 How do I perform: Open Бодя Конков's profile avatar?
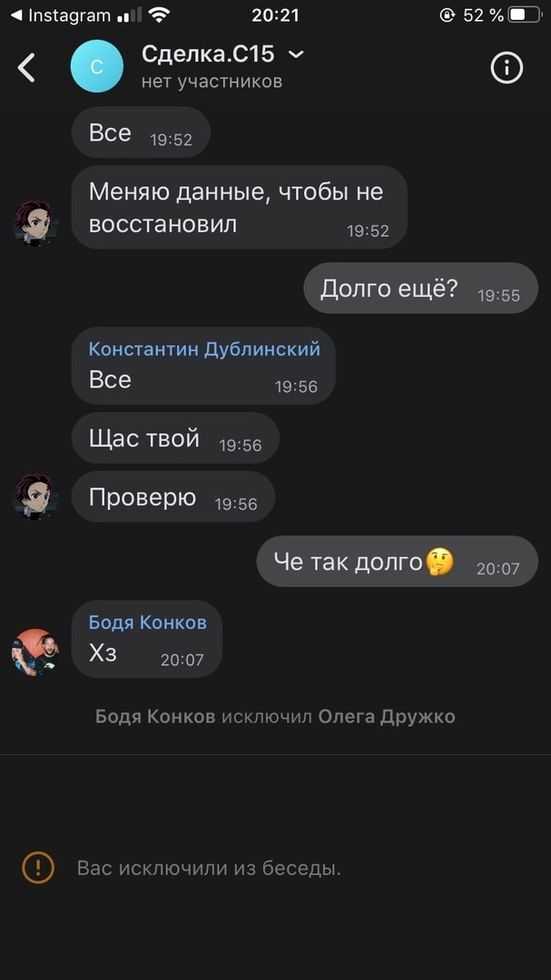coord(35,652)
